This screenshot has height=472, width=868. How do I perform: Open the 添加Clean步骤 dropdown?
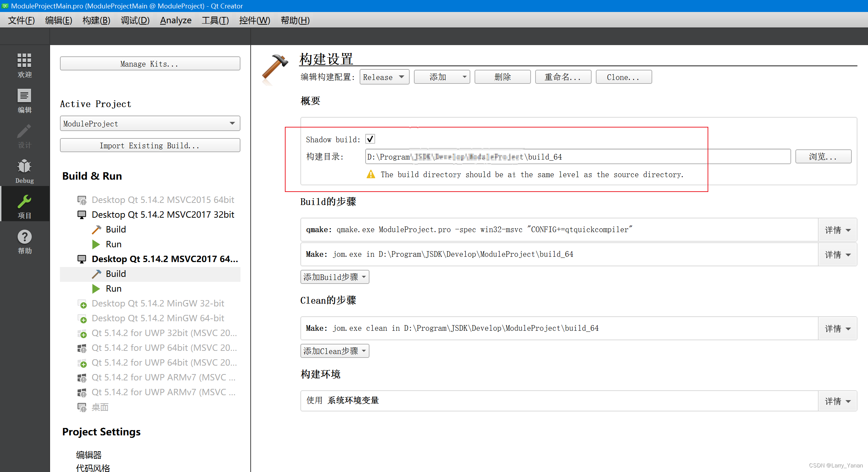[x=335, y=351]
